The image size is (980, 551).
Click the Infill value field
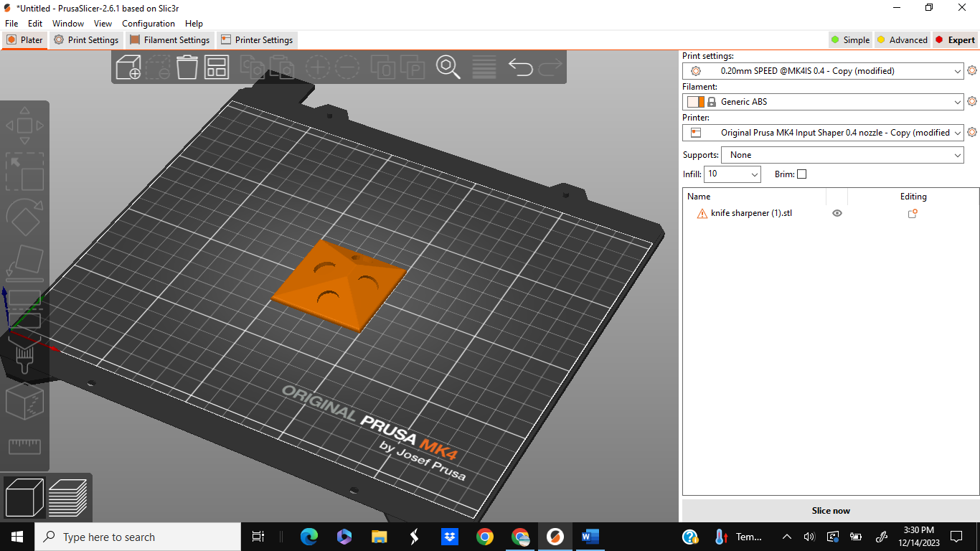[x=727, y=174]
